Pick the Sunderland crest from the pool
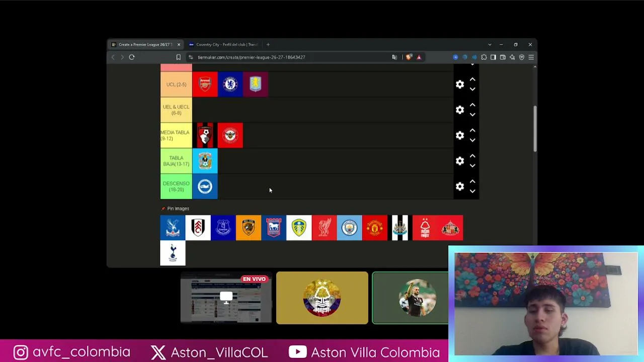The image size is (644, 362). [450, 228]
